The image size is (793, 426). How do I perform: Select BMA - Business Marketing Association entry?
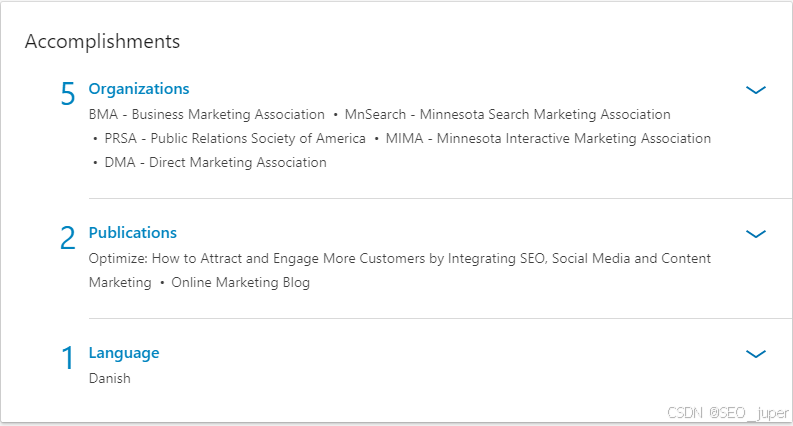207,115
